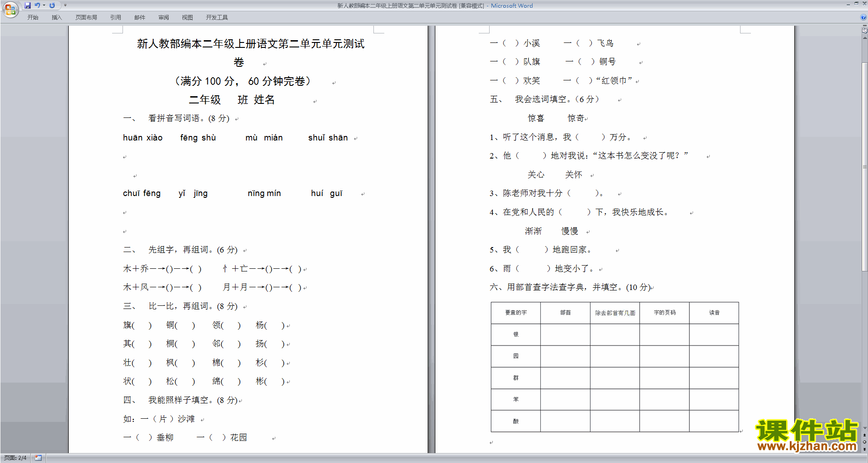
Task: Click heading 五、我会选词填空
Action: [544, 99]
